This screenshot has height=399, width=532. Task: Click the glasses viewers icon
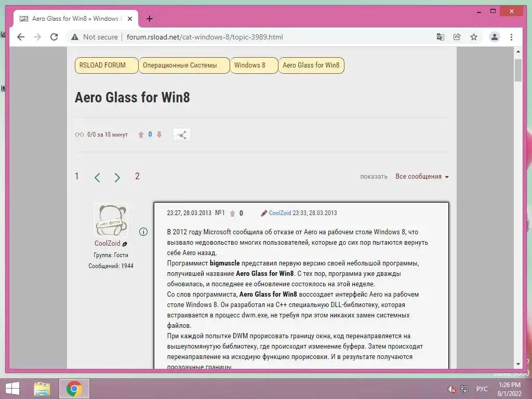tap(79, 135)
